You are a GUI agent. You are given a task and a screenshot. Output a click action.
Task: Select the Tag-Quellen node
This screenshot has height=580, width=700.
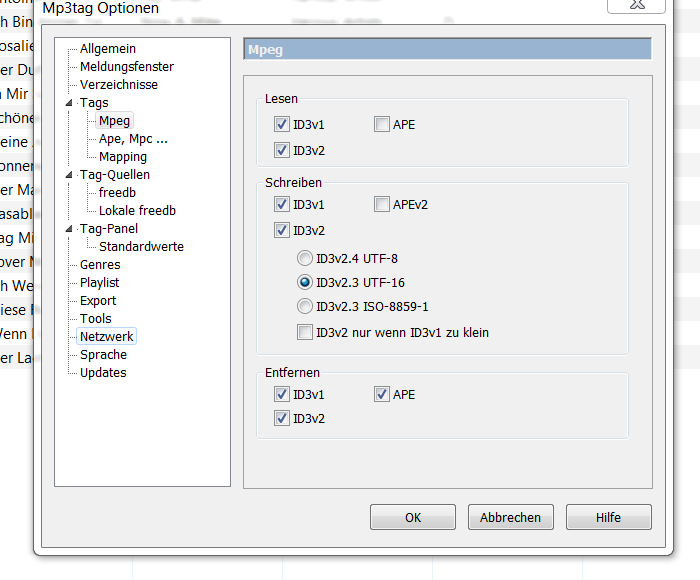[x=115, y=175]
